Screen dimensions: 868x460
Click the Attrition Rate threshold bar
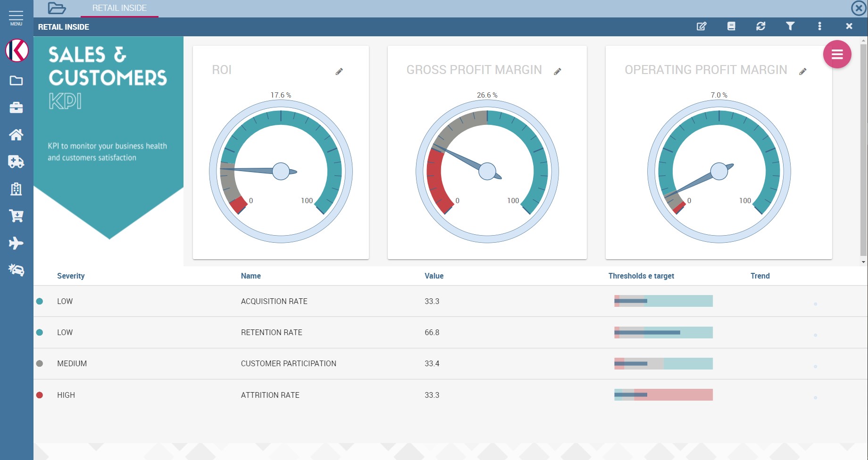coord(663,394)
